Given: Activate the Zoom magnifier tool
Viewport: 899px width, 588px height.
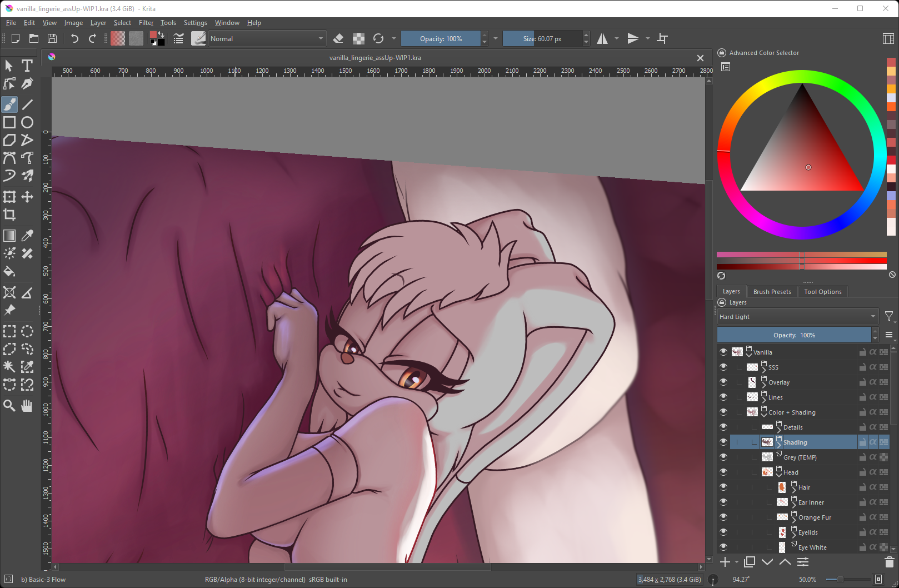Looking at the screenshot, I should click(x=9, y=406).
